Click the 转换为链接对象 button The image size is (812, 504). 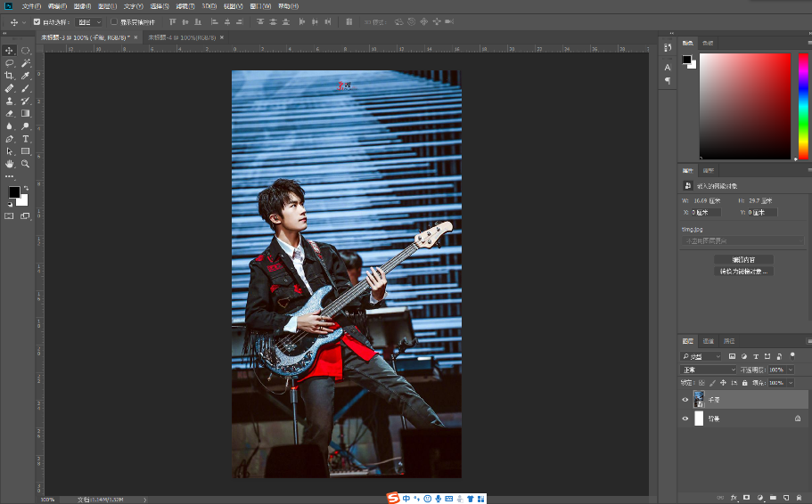pyautogui.click(x=743, y=272)
